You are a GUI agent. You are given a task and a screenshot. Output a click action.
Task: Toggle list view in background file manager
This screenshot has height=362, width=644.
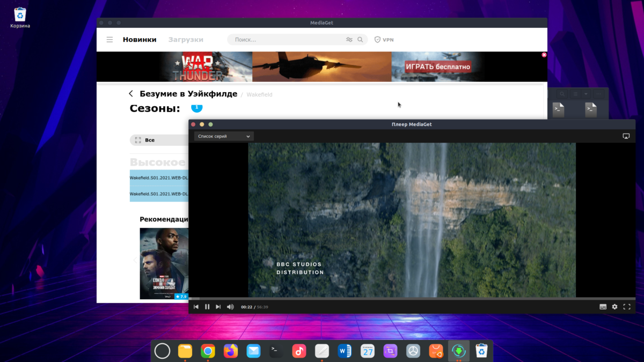point(575,94)
